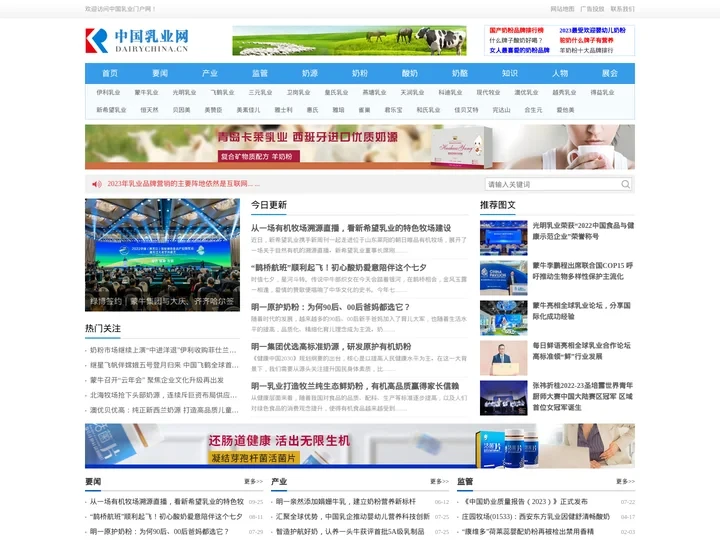Click the 广告投放 link in top bar
Screen dimensions: 720x540
pos(592,9)
